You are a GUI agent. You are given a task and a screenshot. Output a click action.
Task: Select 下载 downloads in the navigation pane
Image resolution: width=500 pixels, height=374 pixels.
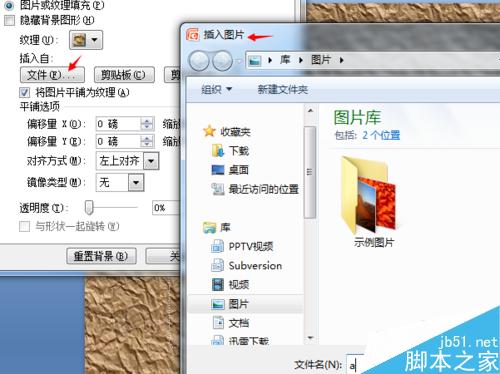point(239,151)
